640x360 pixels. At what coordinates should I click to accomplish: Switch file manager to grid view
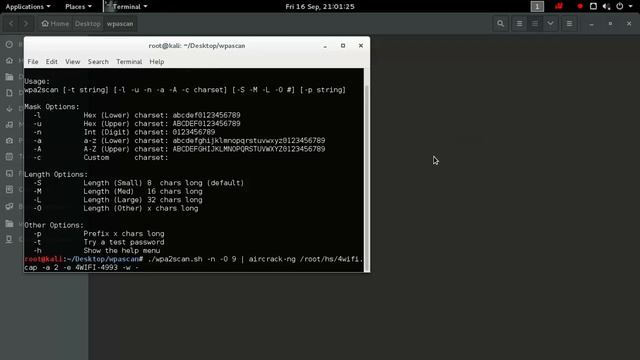535,24
